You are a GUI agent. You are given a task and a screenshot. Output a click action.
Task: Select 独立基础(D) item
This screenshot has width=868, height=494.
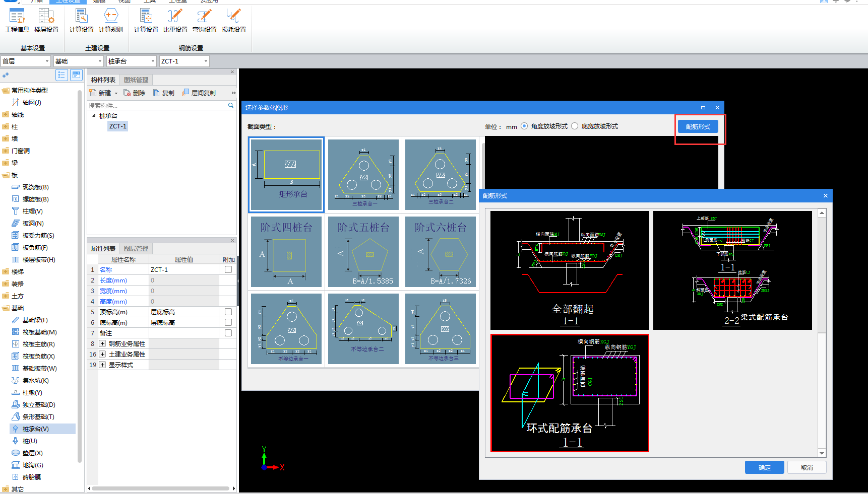coord(33,404)
